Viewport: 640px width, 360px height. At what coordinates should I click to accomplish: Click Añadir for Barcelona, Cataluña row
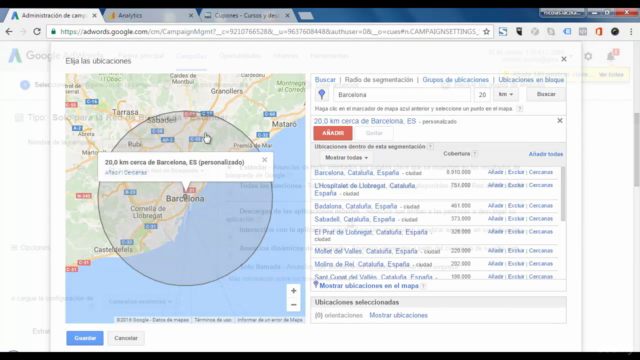[x=496, y=172]
